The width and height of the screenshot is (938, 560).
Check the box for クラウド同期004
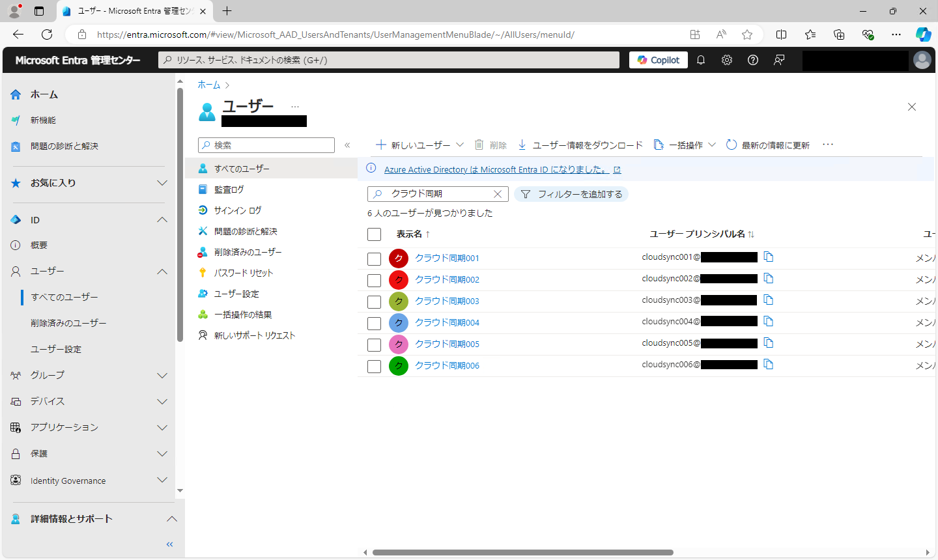point(374,323)
